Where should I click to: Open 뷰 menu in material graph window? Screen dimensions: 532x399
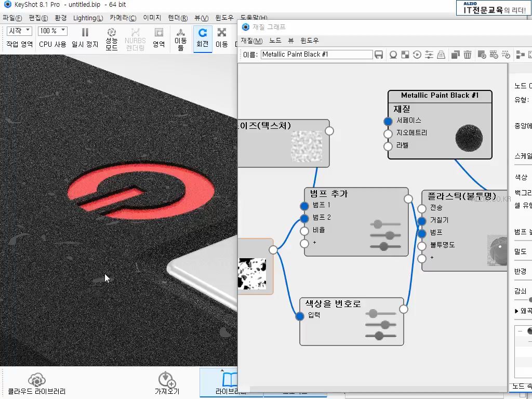coord(291,41)
